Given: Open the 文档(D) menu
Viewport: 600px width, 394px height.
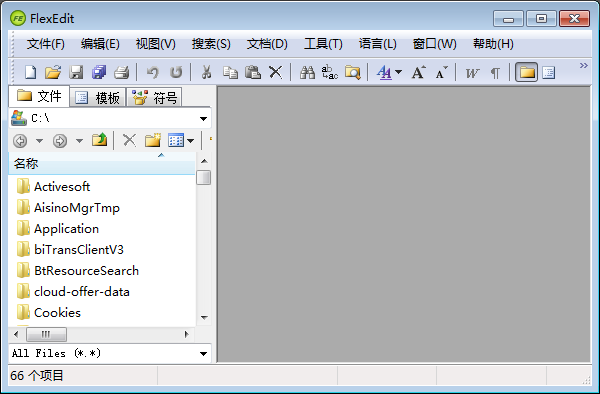Looking at the screenshot, I should [267, 44].
